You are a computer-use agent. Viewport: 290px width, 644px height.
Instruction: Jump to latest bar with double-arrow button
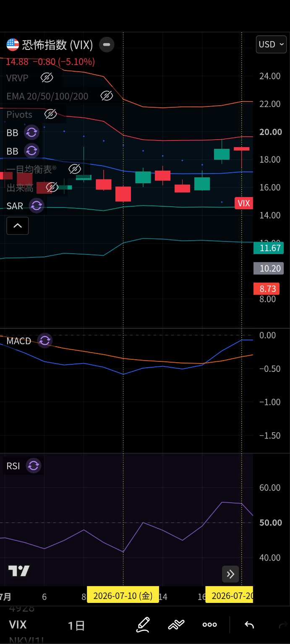230,574
